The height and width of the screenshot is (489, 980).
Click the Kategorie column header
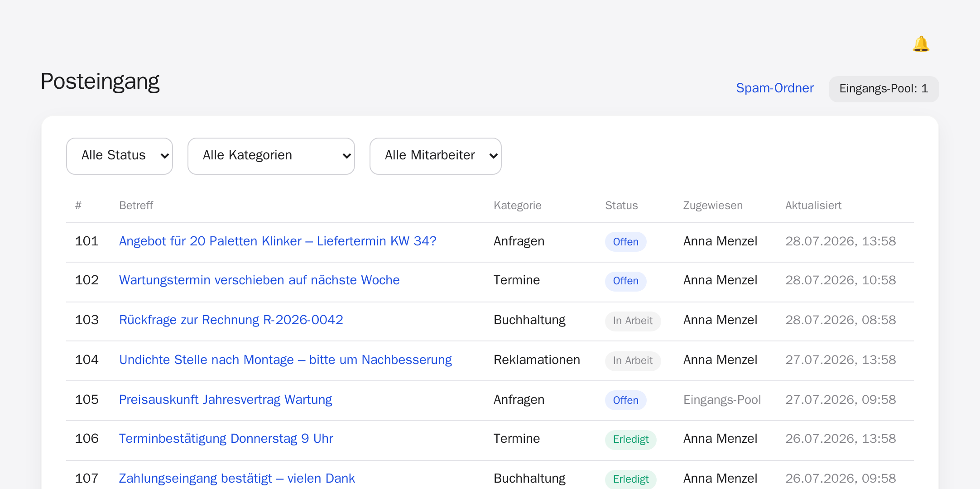click(x=518, y=206)
